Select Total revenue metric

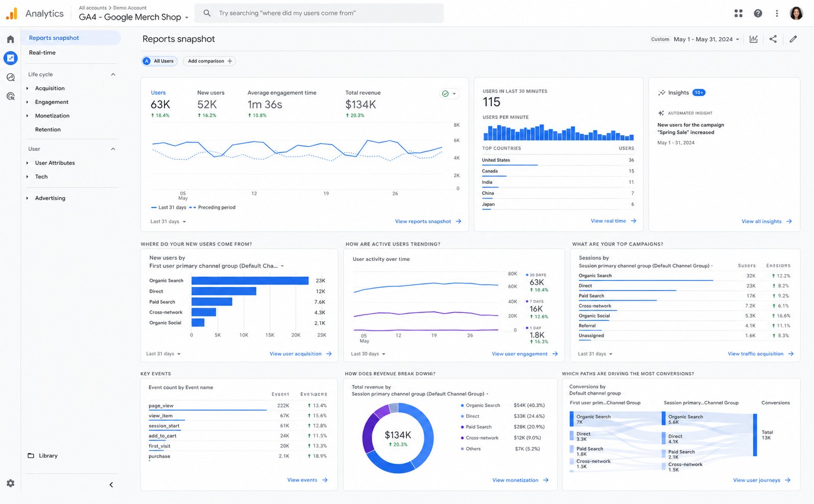(x=363, y=104)
